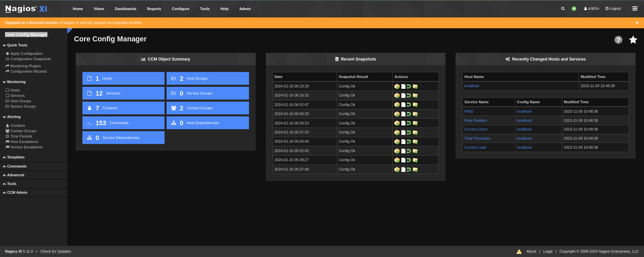Collapse the Quick Tools sidebar section
The height and width of the screenshot is (257, 644).
(15, 45)
